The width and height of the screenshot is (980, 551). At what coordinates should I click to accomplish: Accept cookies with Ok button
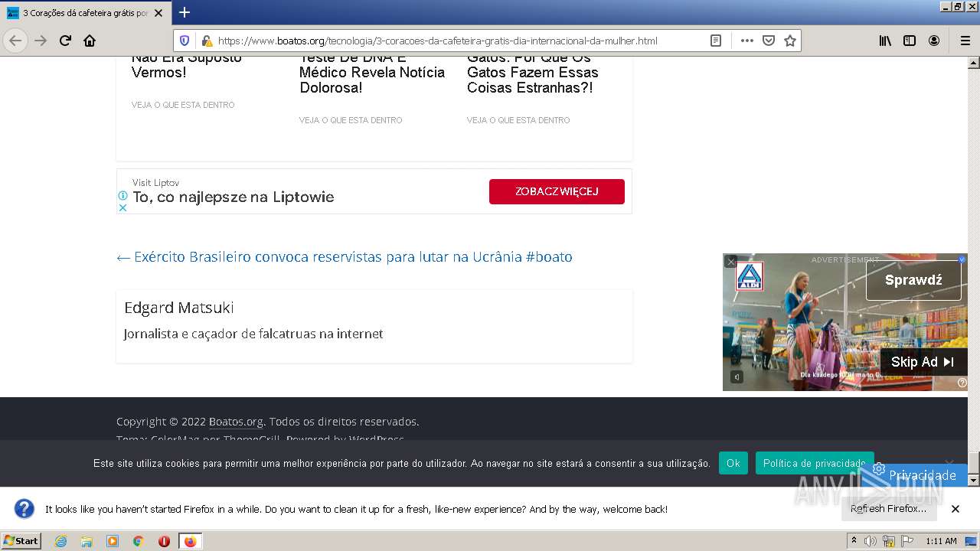tap(733, 463)
